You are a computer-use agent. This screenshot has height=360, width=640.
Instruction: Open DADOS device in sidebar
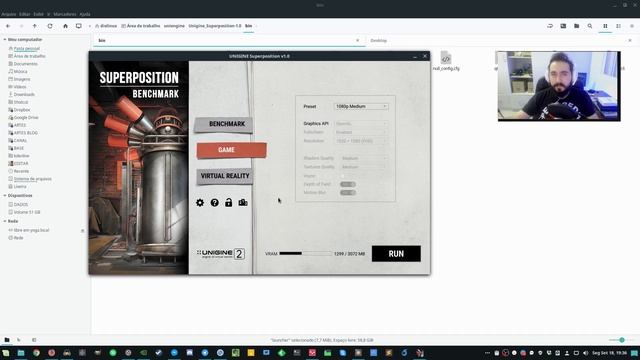20,204
